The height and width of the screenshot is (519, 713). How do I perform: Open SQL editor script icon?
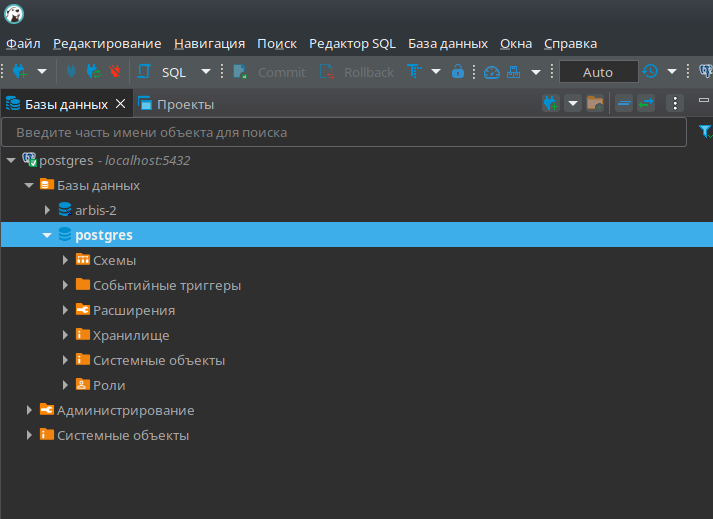(144, 71)
